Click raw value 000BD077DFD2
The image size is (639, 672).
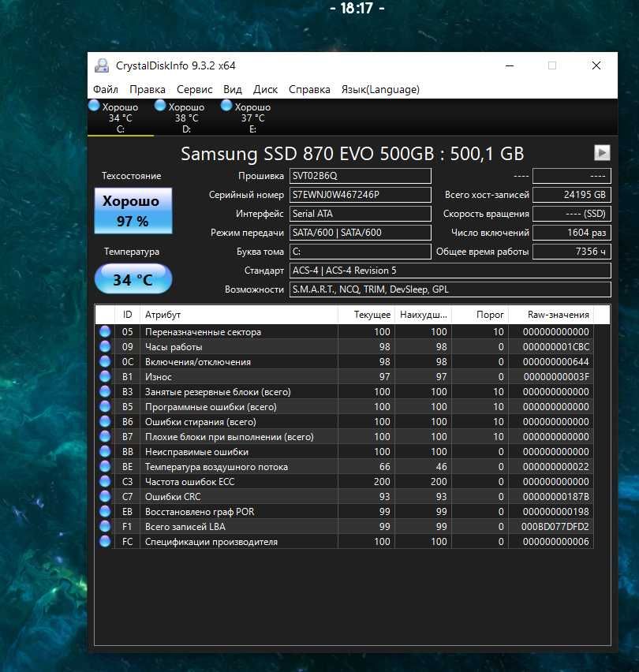coord(555,527)
